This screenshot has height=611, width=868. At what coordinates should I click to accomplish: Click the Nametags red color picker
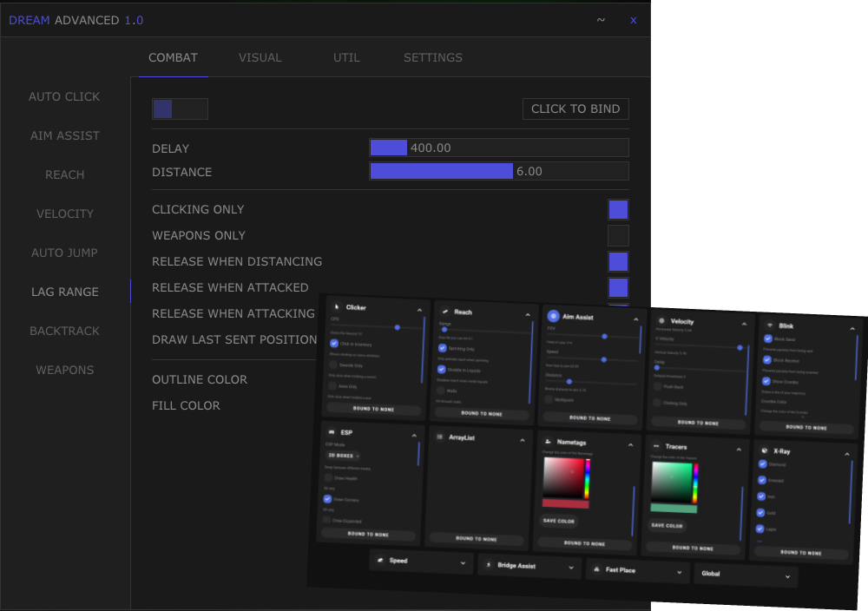pyautogui.click(x=562, y=477)
